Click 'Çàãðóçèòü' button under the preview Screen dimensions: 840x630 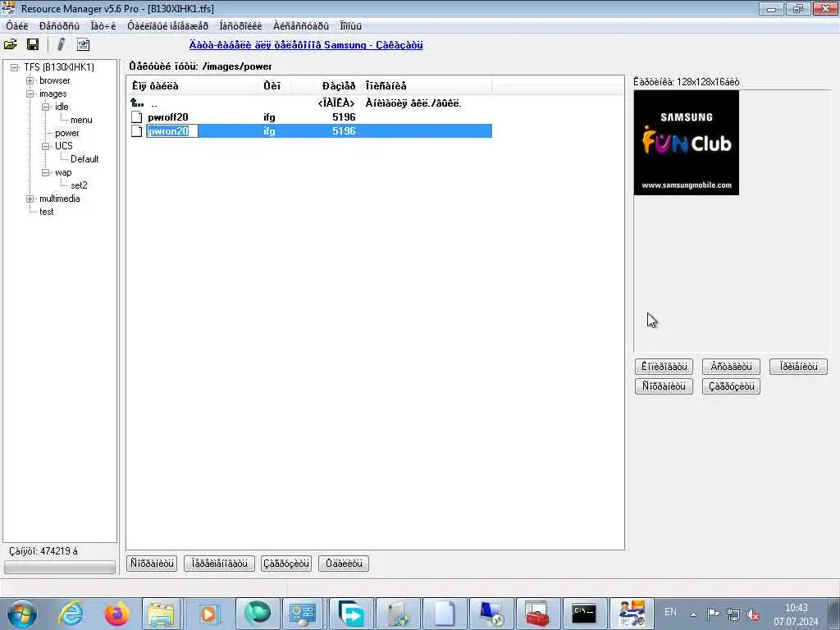(x=731, y=386)
